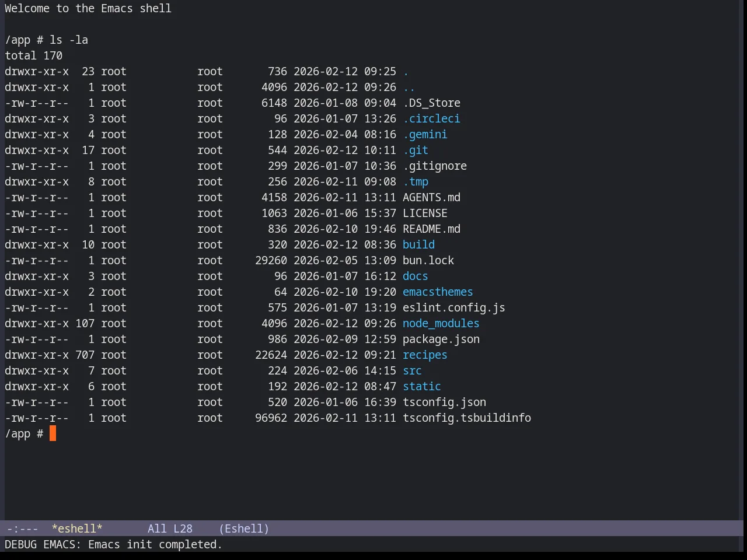The width and height of the screenshot is (747, 560).
Task: Click the docs directory name
Action: click(416, 276)
